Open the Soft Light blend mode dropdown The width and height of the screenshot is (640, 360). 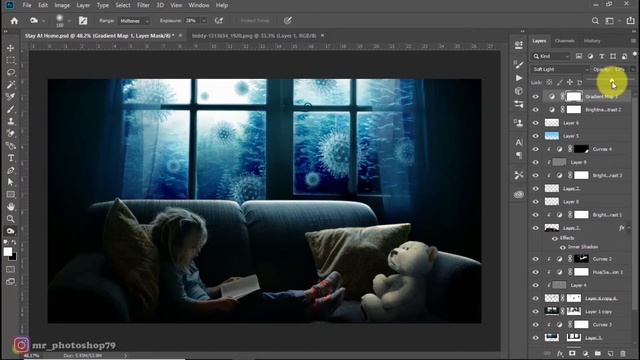[x=560, y=69]
